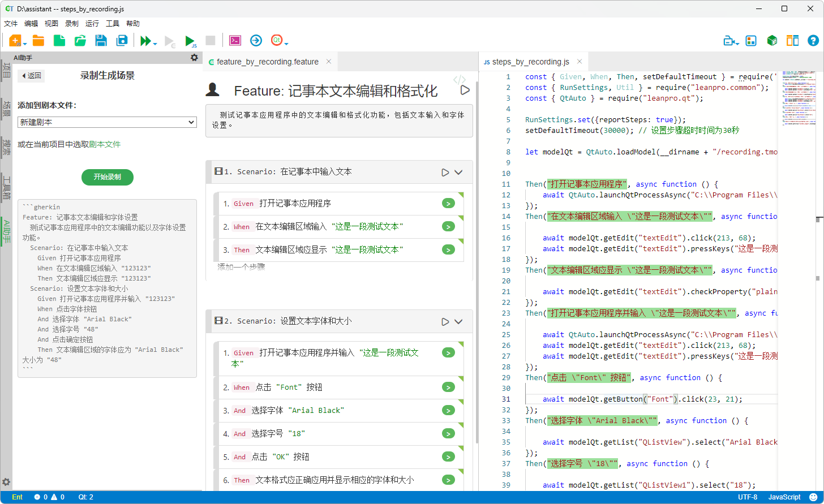824x504 pixels.
Task: Click the UTF-8 encoding status bar entry
Action: (x=748, y=497)
